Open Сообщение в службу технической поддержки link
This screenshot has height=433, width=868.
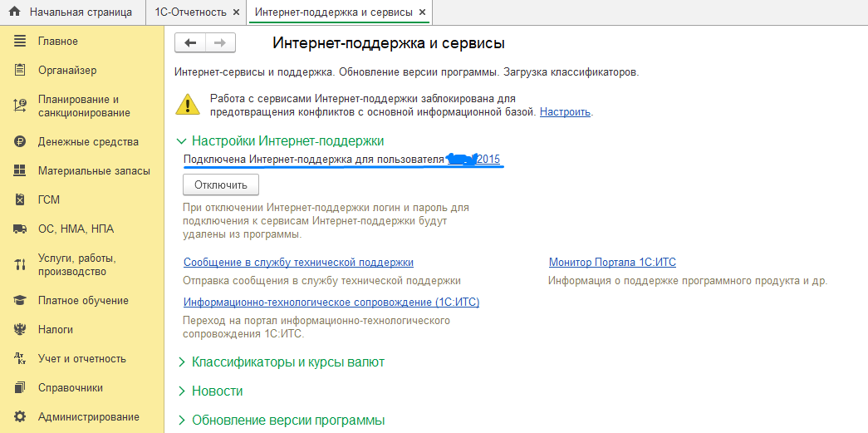298,262
